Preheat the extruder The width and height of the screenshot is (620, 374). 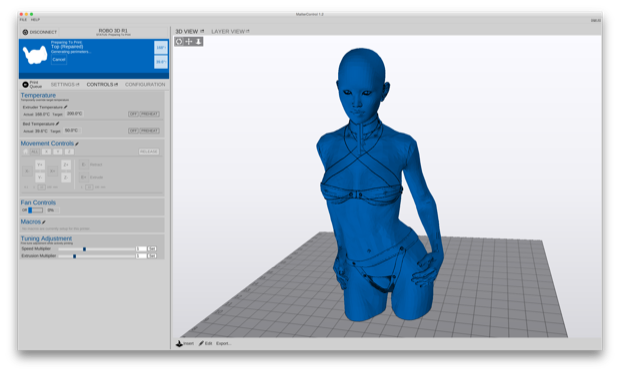tap(149, 114)
